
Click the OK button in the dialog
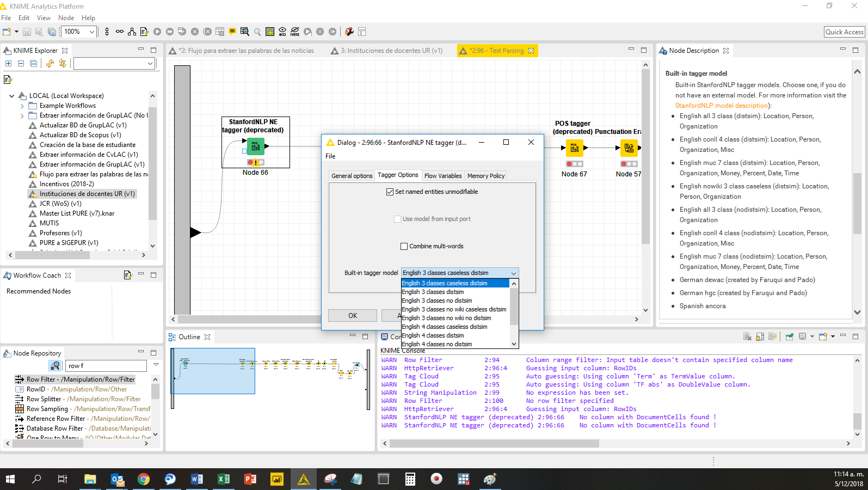[x=353, y=316]
